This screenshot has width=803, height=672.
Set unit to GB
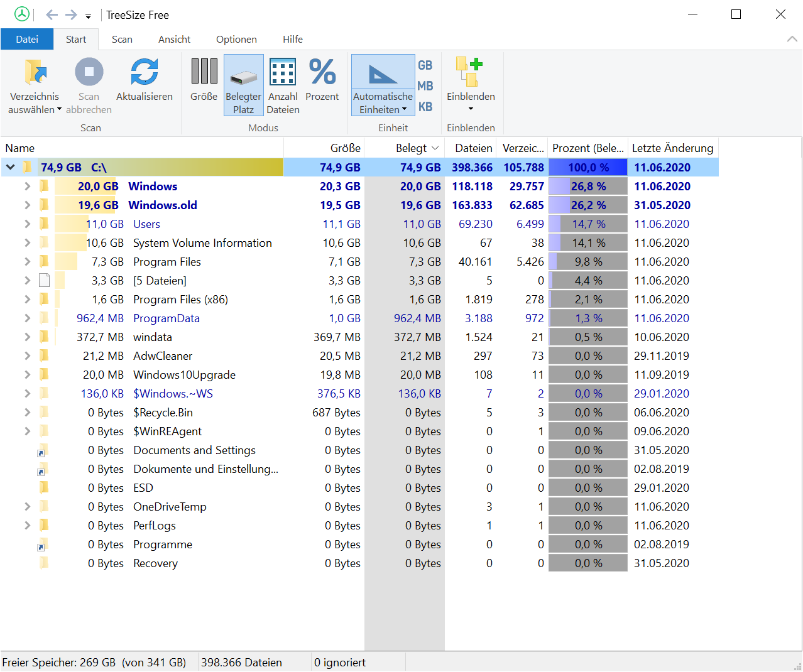point(425,65)
